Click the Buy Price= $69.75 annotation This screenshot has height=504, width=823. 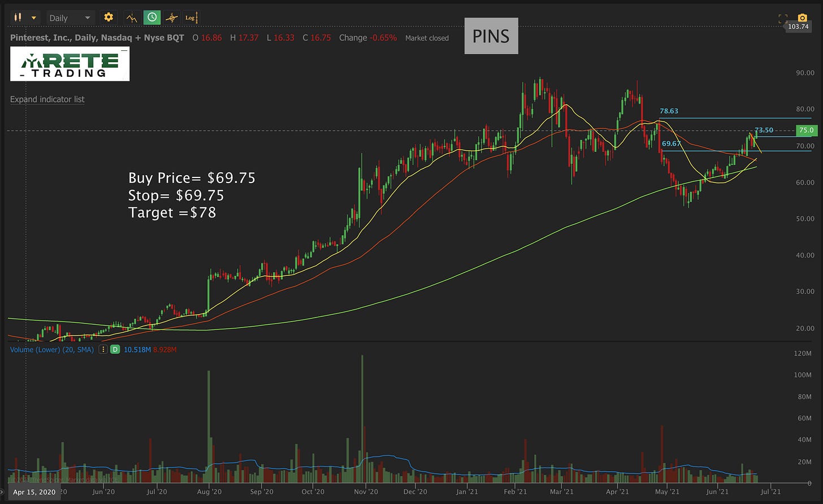coord(192,178)
